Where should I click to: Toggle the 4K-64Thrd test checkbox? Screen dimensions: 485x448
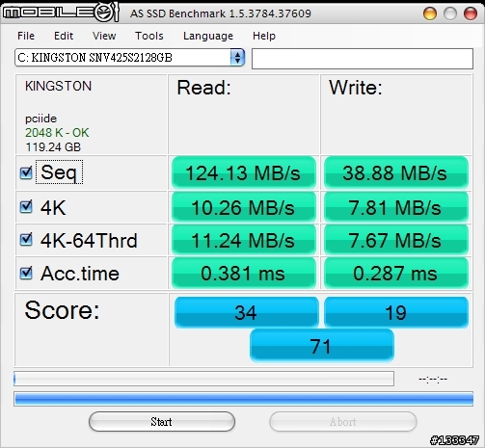26,240
